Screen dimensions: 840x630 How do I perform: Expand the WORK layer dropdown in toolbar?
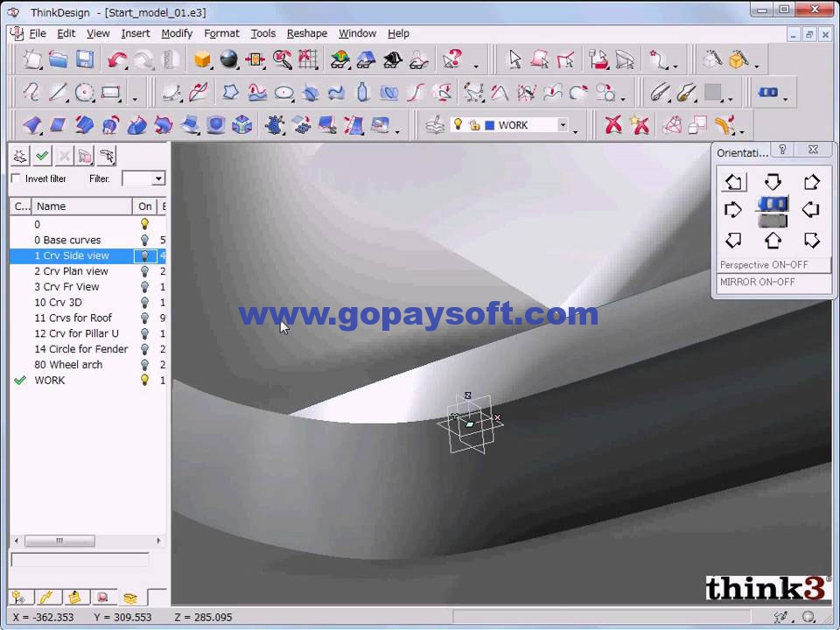pos(563,125)
